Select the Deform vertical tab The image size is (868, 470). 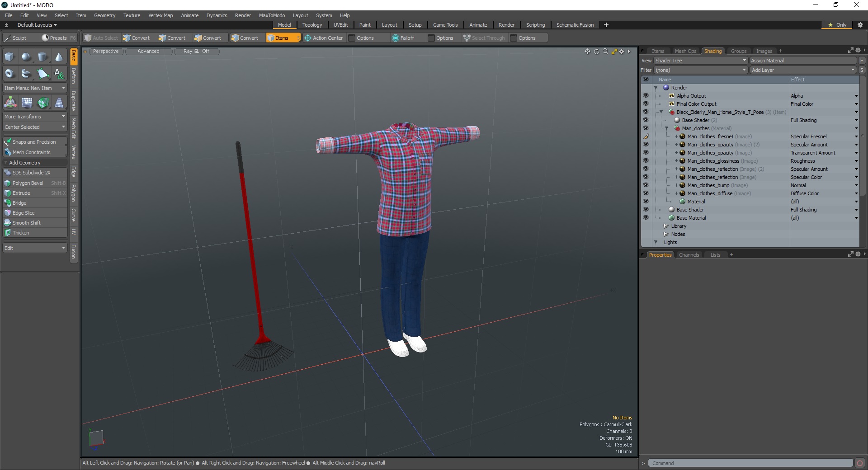74,76
